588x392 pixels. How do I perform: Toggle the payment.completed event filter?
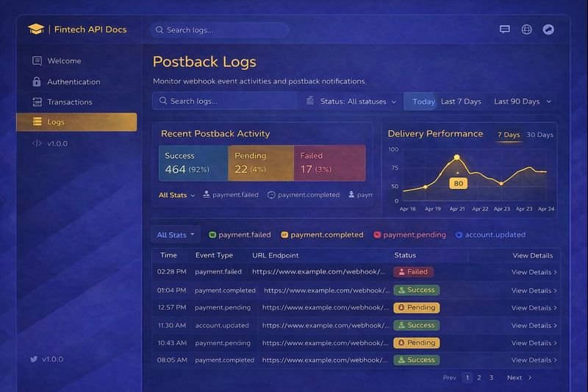pos(322,235)
